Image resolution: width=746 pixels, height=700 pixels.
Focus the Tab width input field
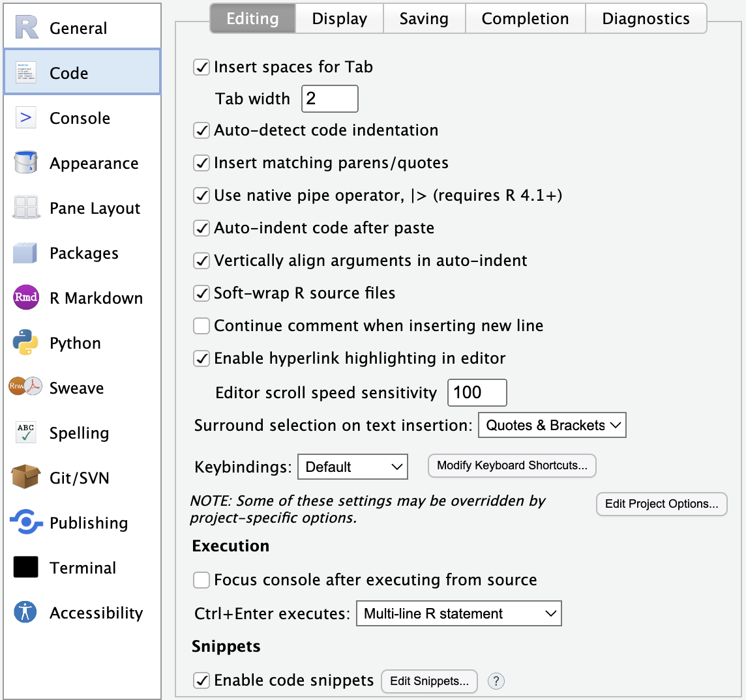click(x=330, y=99)
